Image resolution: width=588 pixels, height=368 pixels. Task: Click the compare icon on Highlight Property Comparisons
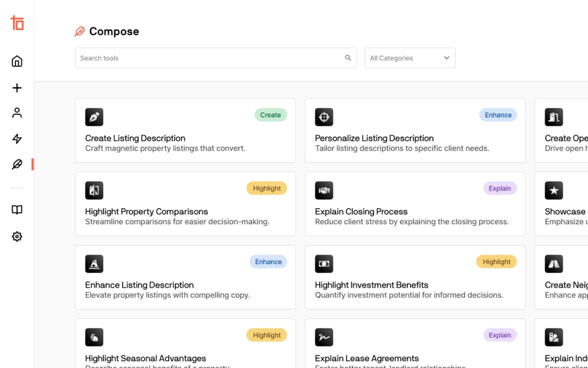[x=94, y=191]
